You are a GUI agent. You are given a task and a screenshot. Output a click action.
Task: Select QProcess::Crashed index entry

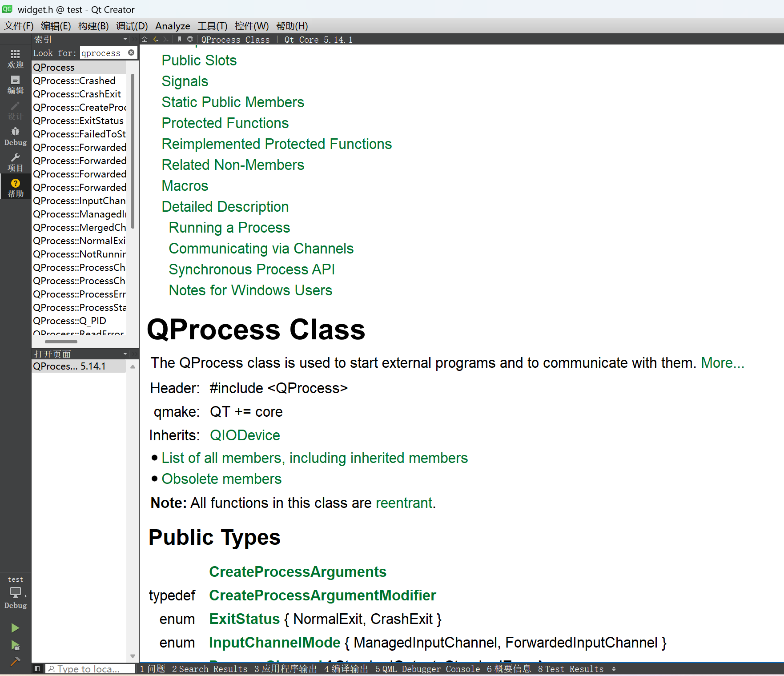[79, 80]
